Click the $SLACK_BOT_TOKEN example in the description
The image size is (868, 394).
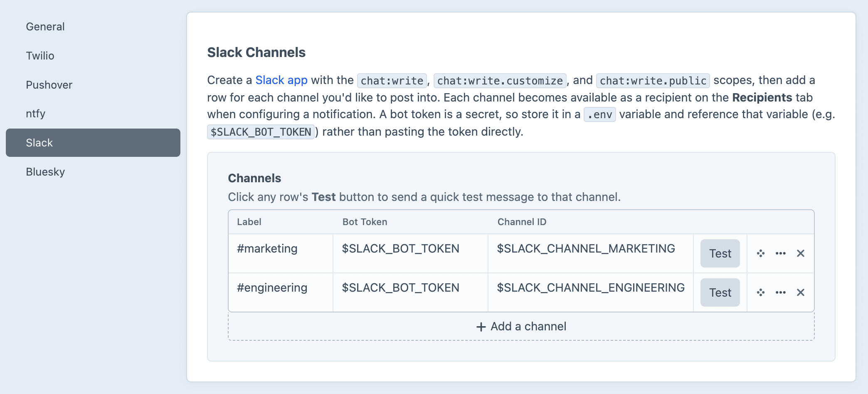click(x=261, y=132)
